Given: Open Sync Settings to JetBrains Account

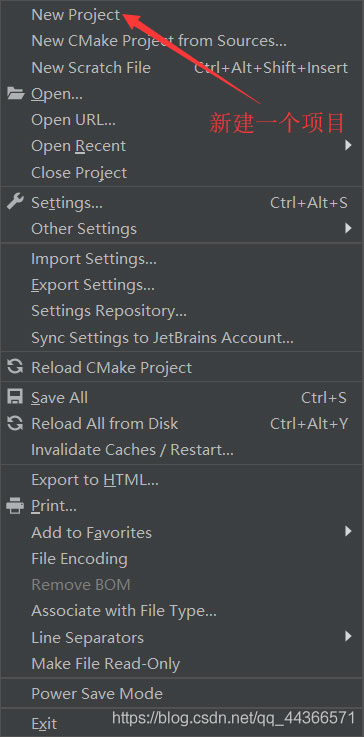Looking at the screenshot, I should tap(182, 337).
